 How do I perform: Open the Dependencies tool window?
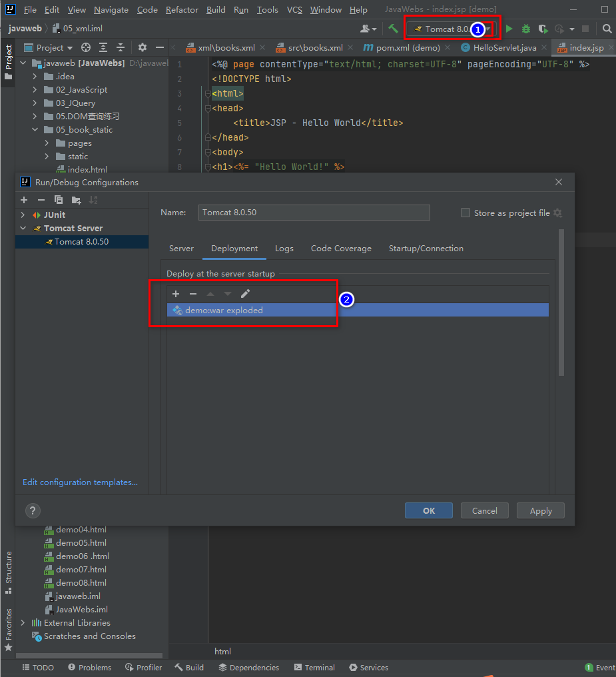248,667
